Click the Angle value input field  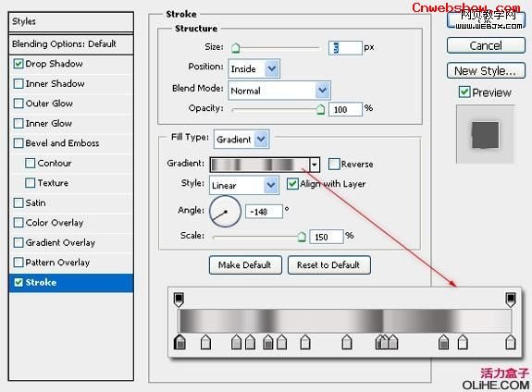click(x=264, y=212)
